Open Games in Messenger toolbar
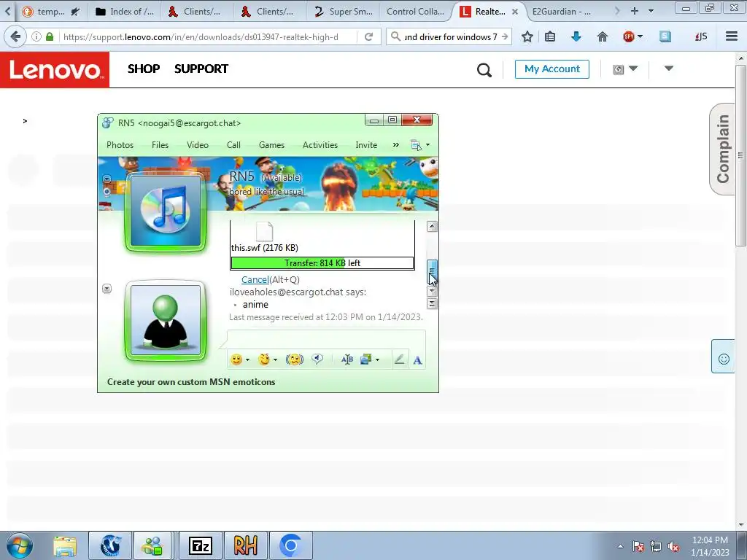 tap(271, 145)
